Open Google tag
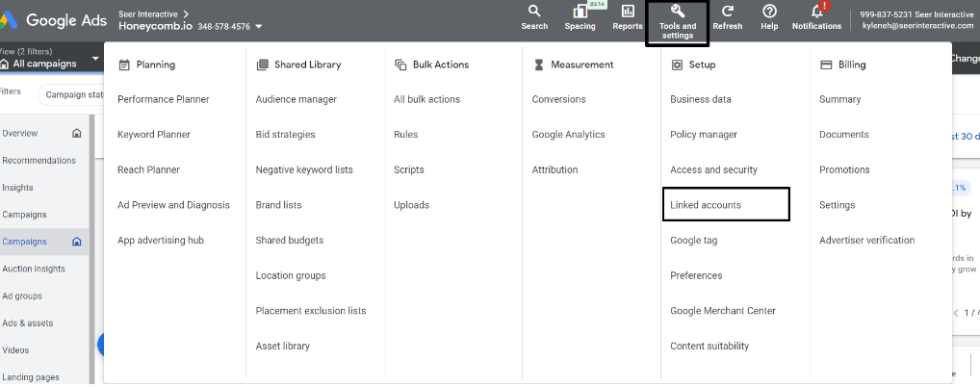980x387 pixels. [694, 240]
